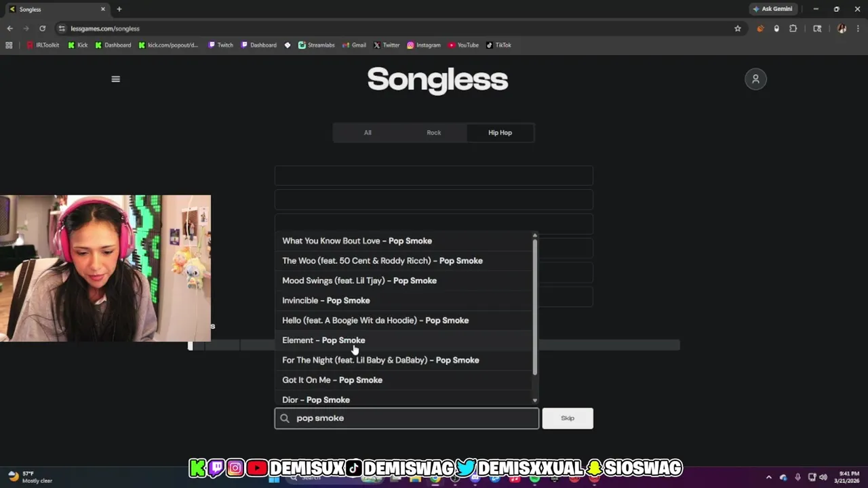Pick Dior by Pop Smoke
The height and width of the screenshot is (488, 868).
(x=403, y=399)
